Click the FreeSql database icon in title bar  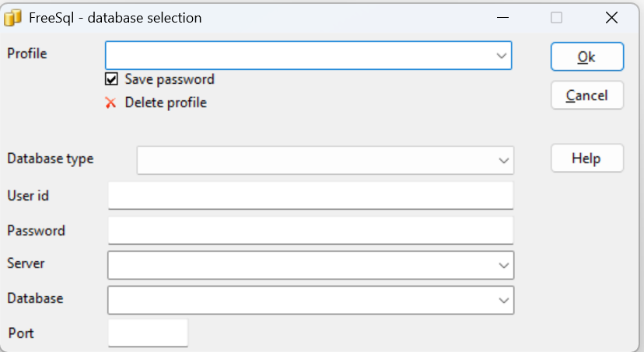click(12, 18)
